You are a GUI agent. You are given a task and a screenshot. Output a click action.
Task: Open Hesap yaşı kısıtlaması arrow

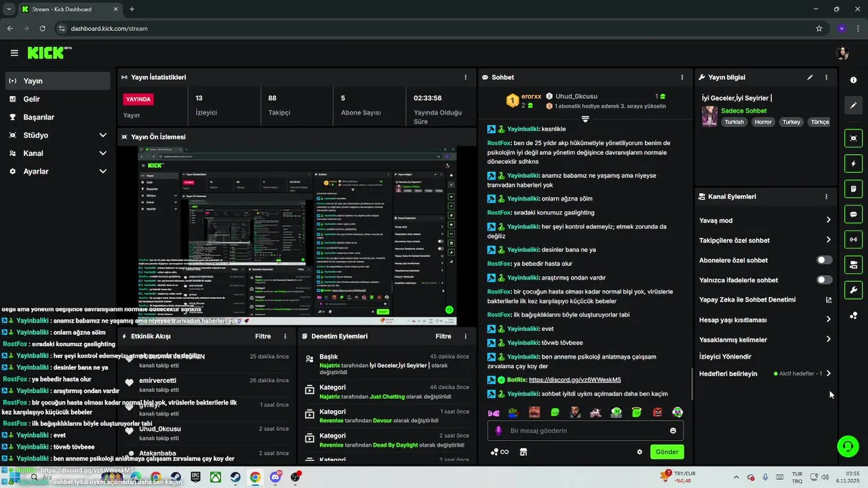tap(828, 319)
